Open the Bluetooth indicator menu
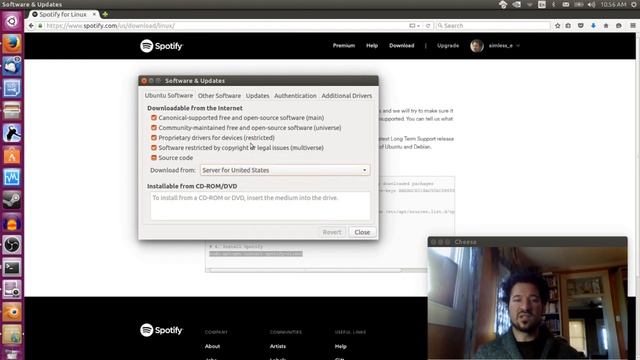640x360 pixels. click(x=553, y=4)
